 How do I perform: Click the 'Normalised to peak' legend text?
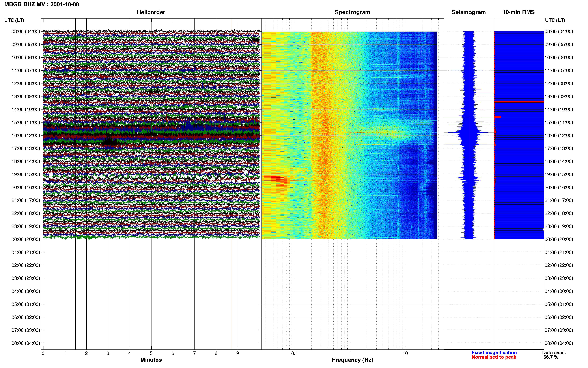(494, 357)
